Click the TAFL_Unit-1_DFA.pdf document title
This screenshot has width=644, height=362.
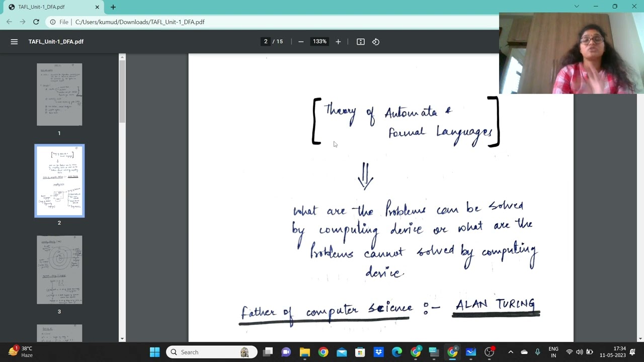(x=56, y=42)
